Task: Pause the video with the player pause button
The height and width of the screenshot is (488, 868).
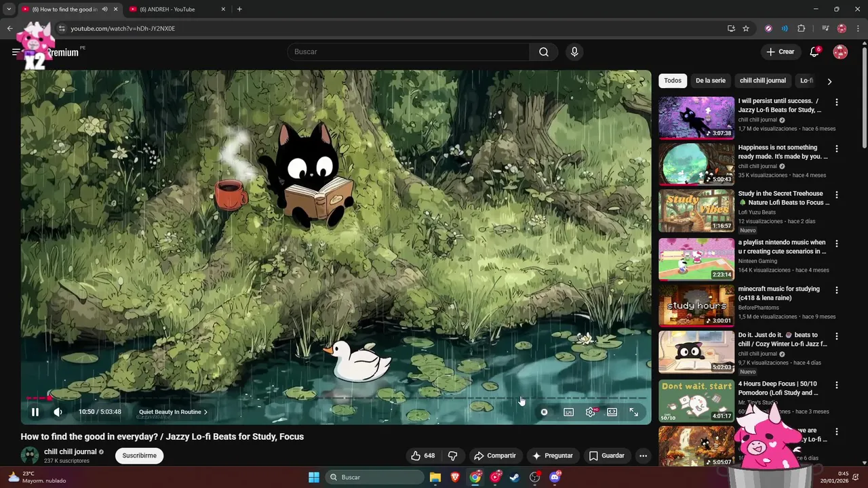Action: coord(35,412)
